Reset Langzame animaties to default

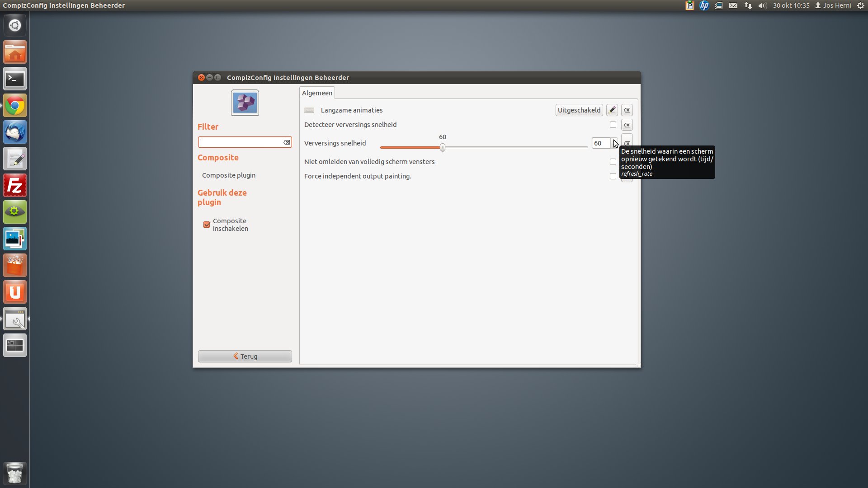(627, 110)
